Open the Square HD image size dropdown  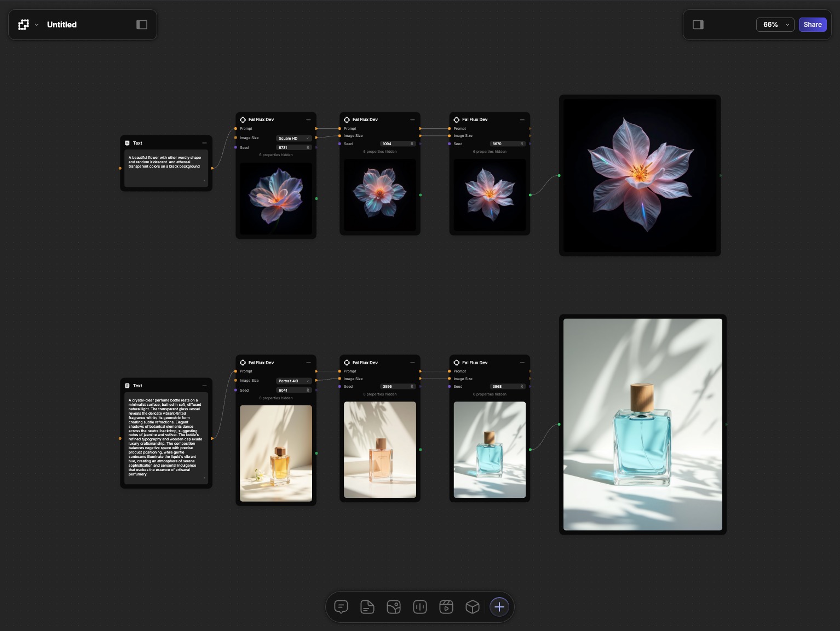coord(294,139)
